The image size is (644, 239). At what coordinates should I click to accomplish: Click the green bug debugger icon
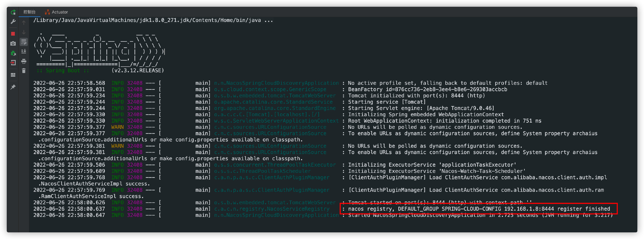pos(13,53)
